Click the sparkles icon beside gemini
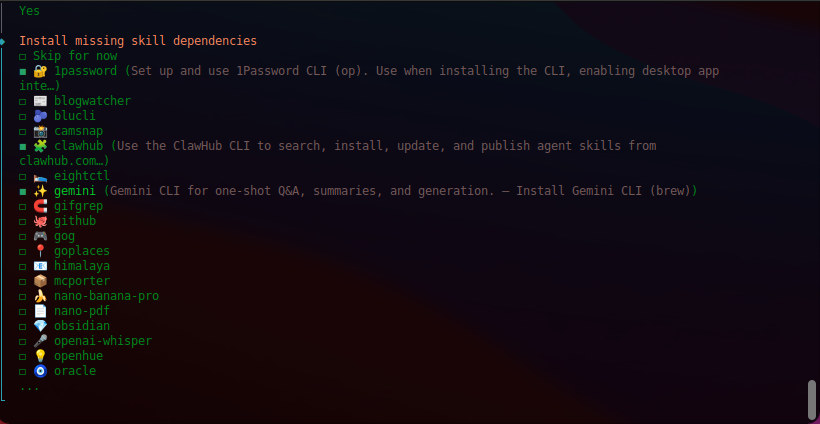This screenshot has height=424, width=820. 40,191
